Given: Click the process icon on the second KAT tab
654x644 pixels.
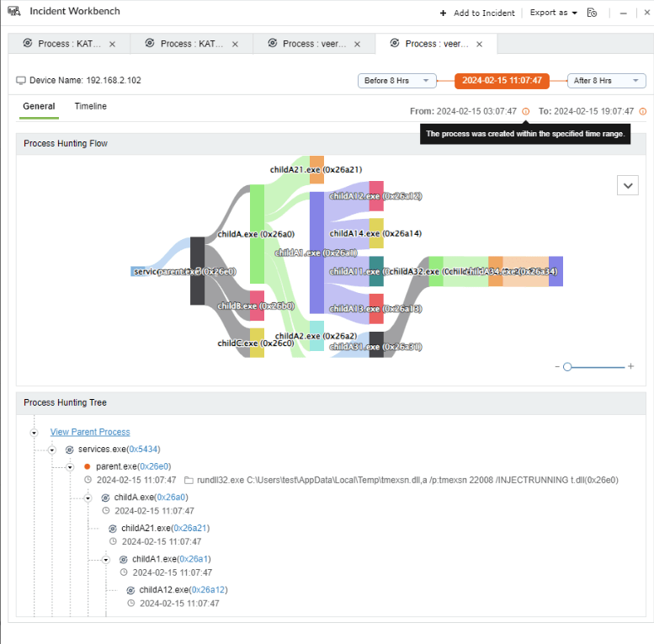Looking at the screenshot, I should point(150,43).
